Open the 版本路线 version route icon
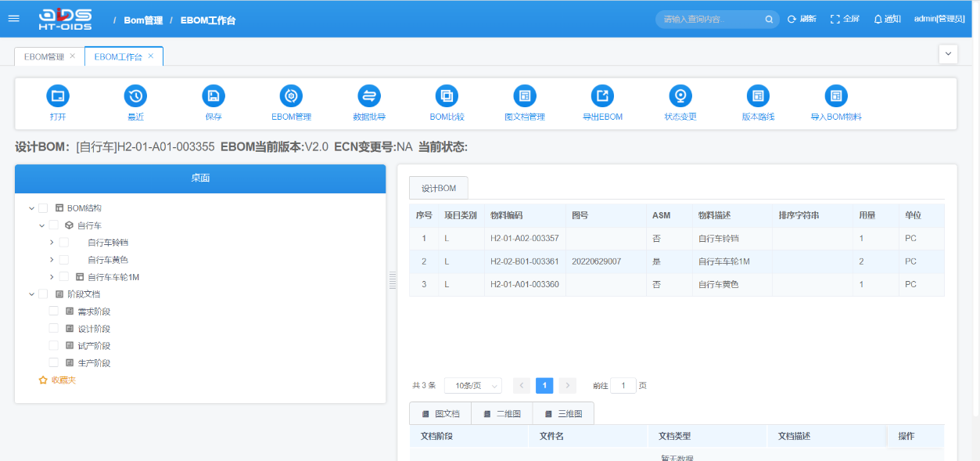Screen dimensions: 980x461 pyautogui.click(x=758, y=96)
